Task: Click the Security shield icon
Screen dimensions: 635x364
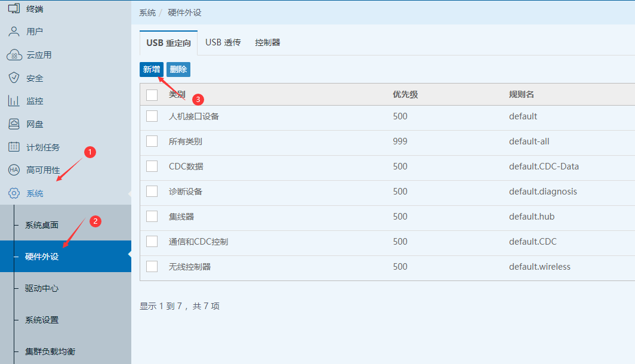Action: pyautogui.click(x=14, y=78)
